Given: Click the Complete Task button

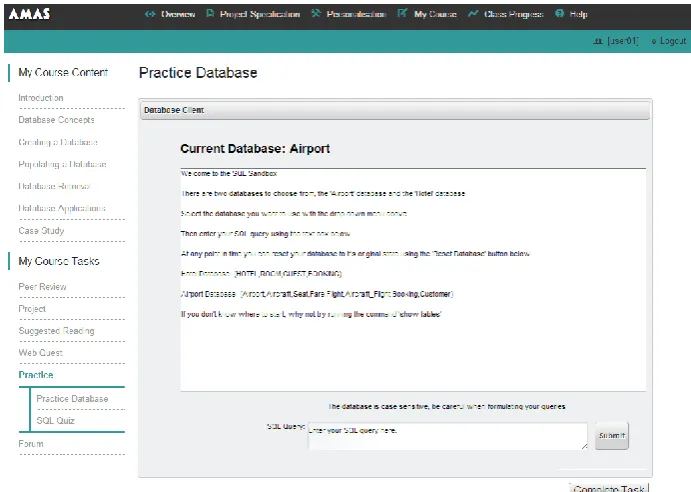Looking at the screenshot, I should [609, 488].
